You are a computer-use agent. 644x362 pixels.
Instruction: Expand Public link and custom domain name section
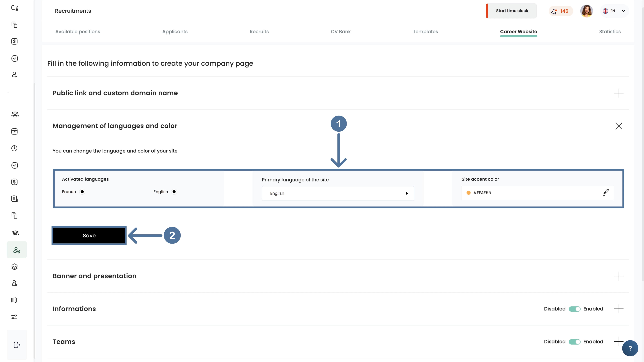(619, 93)
